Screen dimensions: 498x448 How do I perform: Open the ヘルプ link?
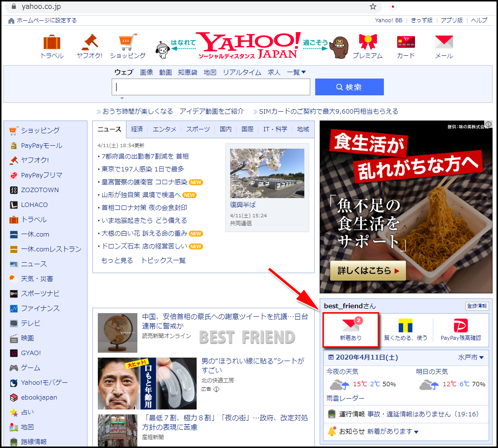[479, 20]
